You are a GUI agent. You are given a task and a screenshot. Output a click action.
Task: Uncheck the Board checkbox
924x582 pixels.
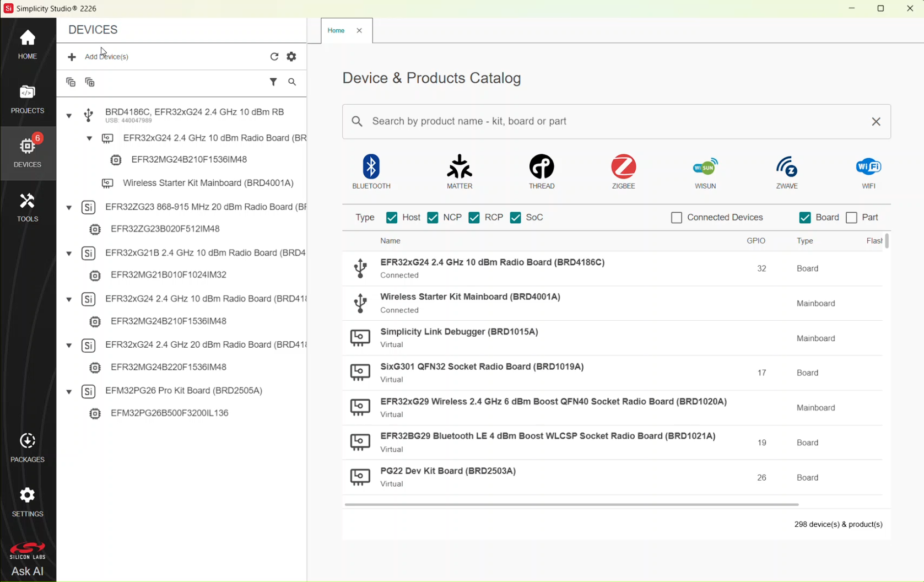coord(805,218)
